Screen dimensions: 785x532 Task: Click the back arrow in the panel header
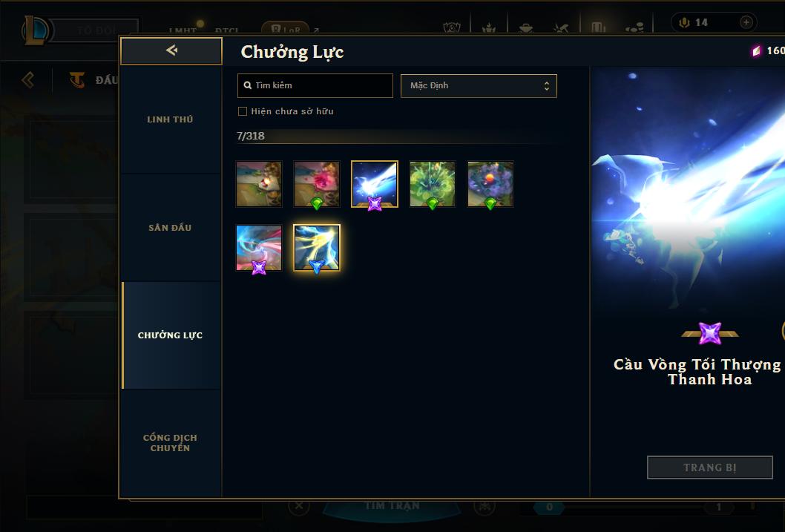171,50
